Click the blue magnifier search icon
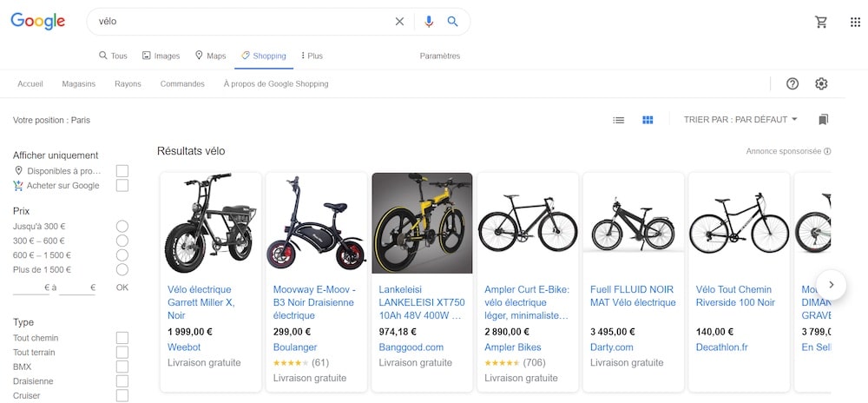The width and height of the screenshot is (868, 403). point(452,22)
